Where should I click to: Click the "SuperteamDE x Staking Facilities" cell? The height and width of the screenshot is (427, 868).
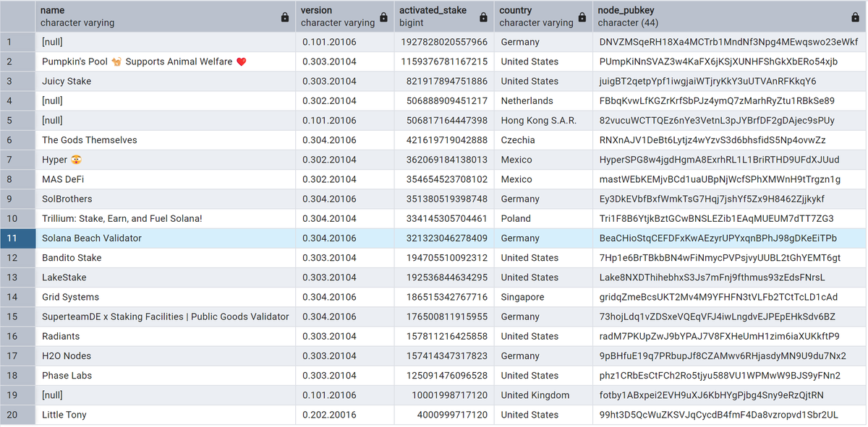(x=165, y=316)
